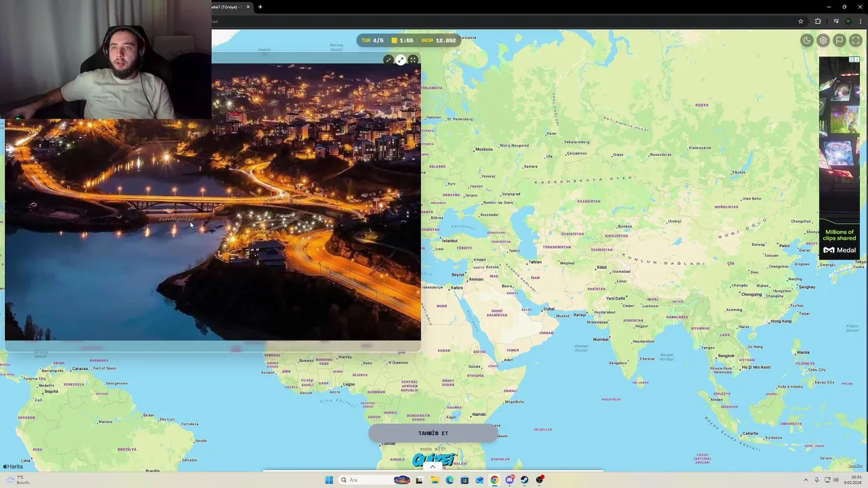Open Windows Start menu
The height and width of the screenshot is (488, 868).
[x=329, y=480]
